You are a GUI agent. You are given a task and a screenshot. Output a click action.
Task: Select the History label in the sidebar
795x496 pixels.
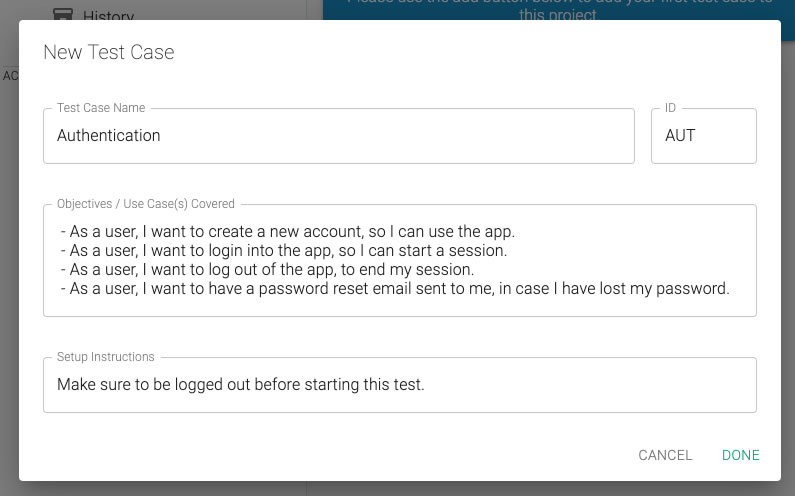click(x=109, y=16)
